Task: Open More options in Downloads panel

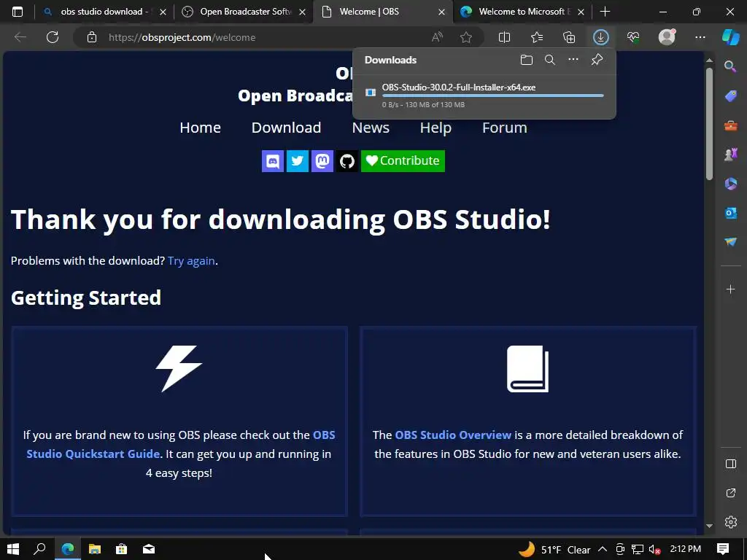Action: (x=573, y=60)
